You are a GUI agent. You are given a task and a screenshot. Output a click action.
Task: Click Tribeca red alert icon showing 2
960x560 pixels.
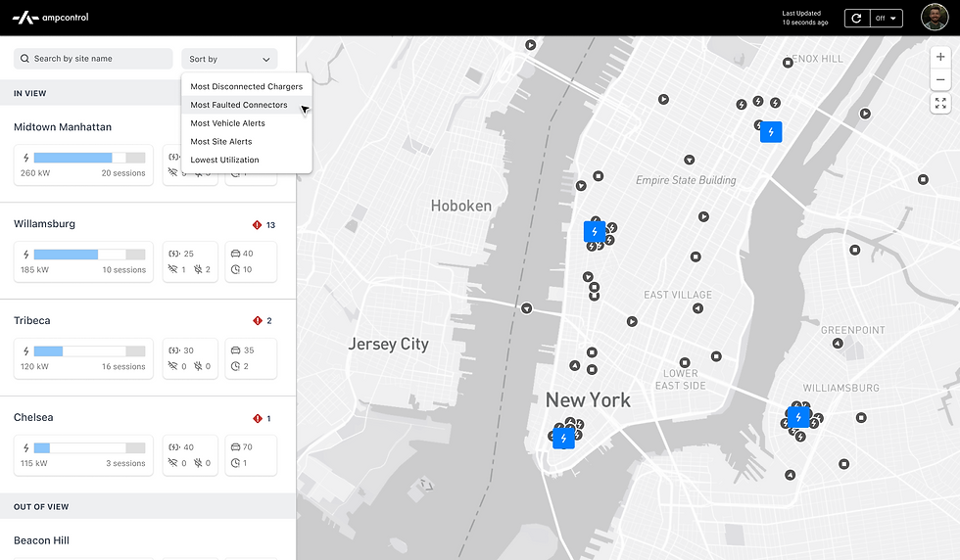coord(257,321)
